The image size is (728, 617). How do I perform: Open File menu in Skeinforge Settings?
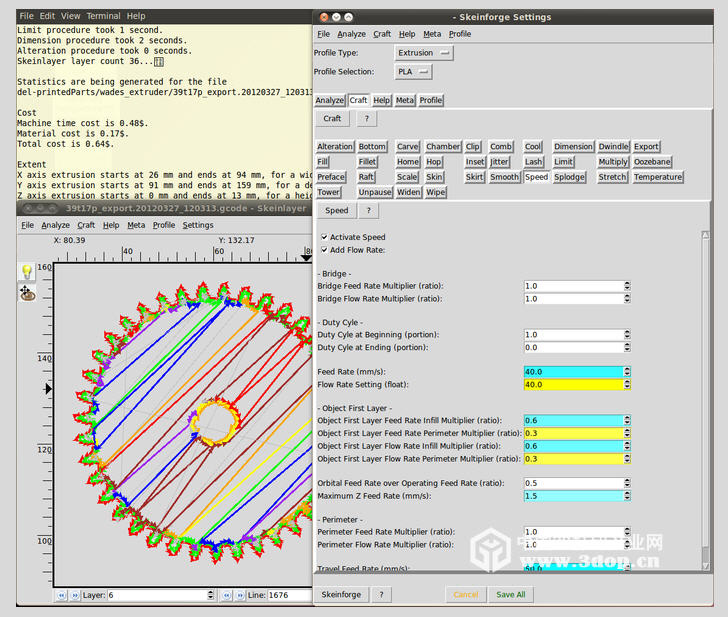click(324, 34)
